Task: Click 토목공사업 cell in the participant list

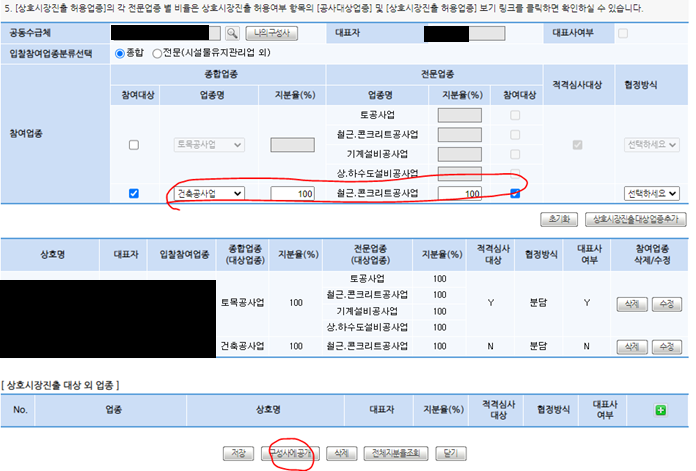Action: coord(243,303)
